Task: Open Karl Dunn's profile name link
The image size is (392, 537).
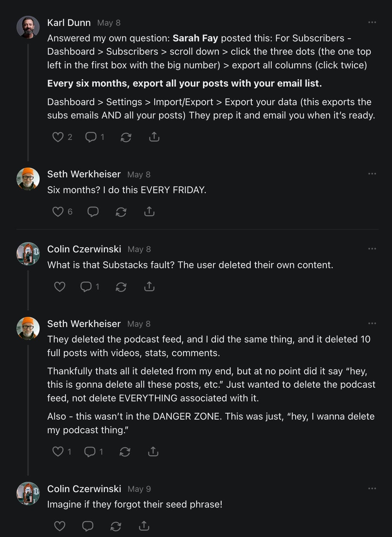Action: pos(69,23)
